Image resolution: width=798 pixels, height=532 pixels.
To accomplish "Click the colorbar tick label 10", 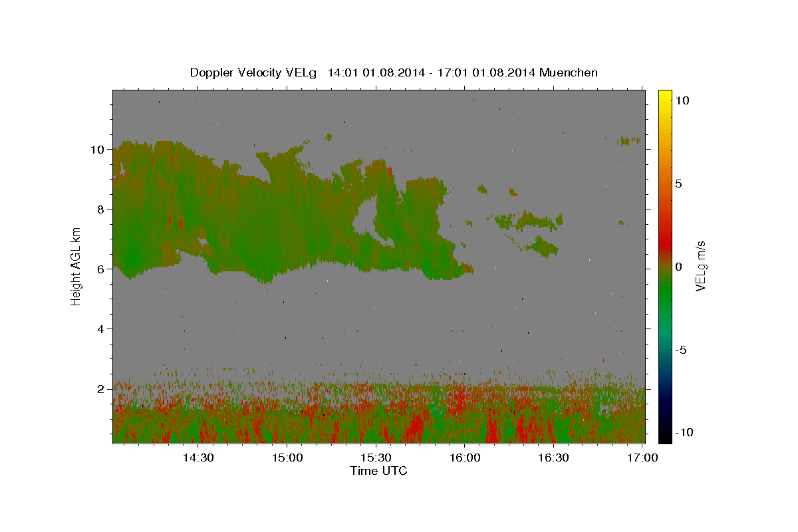I will point(682,100).
